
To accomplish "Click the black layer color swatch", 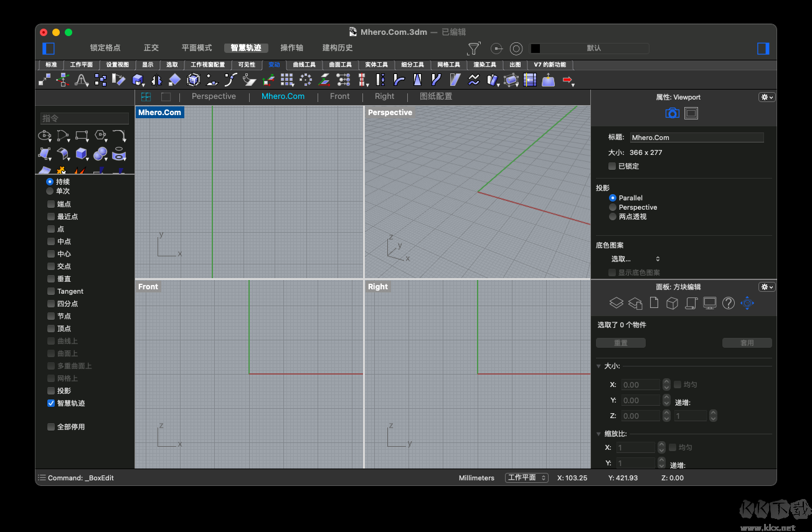I will click(x=536, y=49).
